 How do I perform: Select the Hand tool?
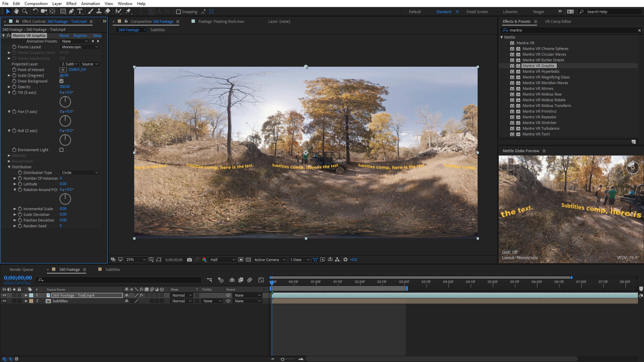[16, 11]
